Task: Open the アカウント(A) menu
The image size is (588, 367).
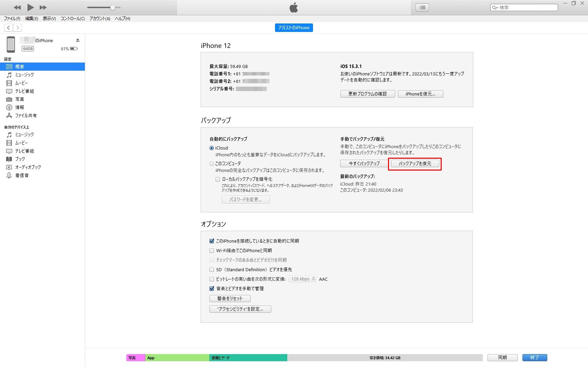Action: 99,18
